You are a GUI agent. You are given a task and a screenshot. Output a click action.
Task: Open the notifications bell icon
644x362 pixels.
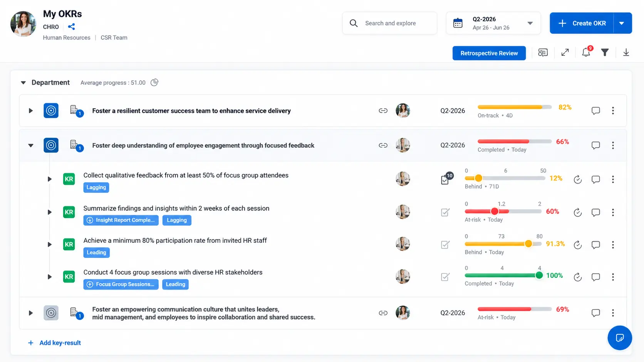point(586,52)
